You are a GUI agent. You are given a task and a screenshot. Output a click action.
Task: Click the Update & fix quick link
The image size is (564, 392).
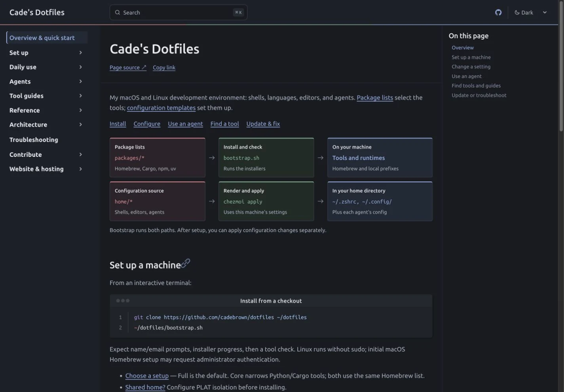click(x=263, y=124)
